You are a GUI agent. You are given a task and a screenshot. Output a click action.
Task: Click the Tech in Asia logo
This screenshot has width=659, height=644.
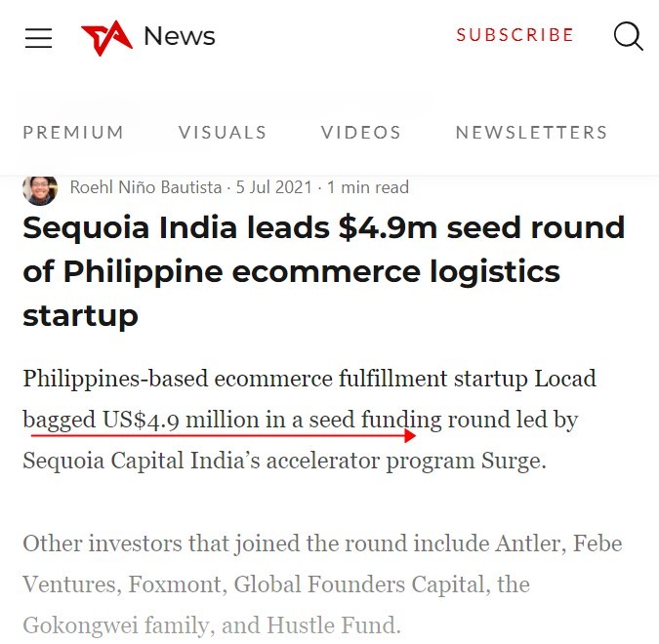coord(106,38)
